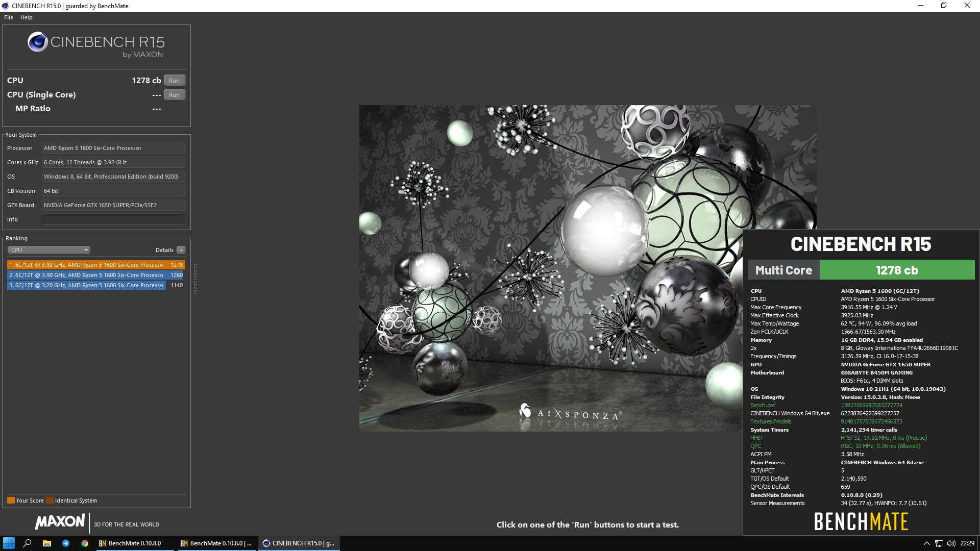Click the Details arrow button

coord(181,250)
